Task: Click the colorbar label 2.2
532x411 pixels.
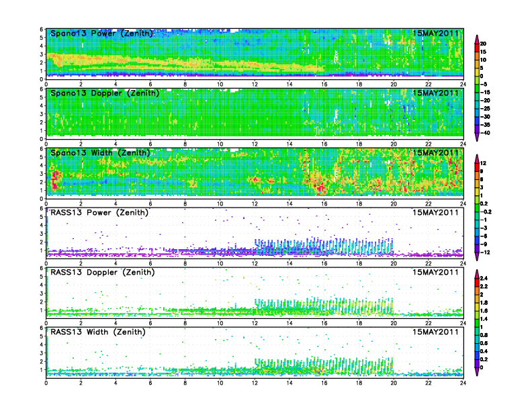Action: tap(484, 287)
